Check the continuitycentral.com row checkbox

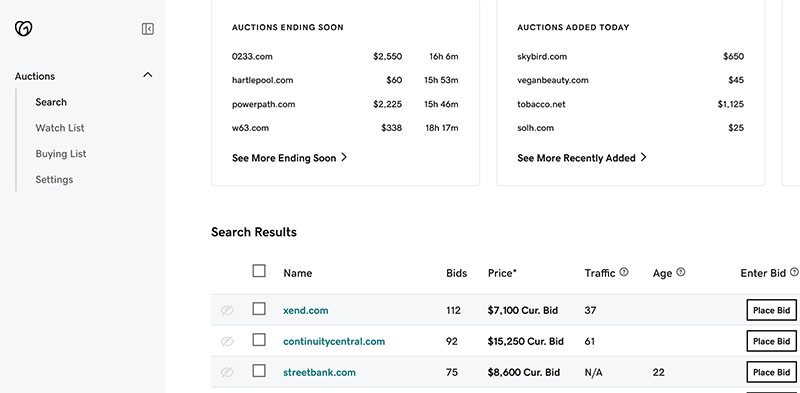click(x=259, y=340)
